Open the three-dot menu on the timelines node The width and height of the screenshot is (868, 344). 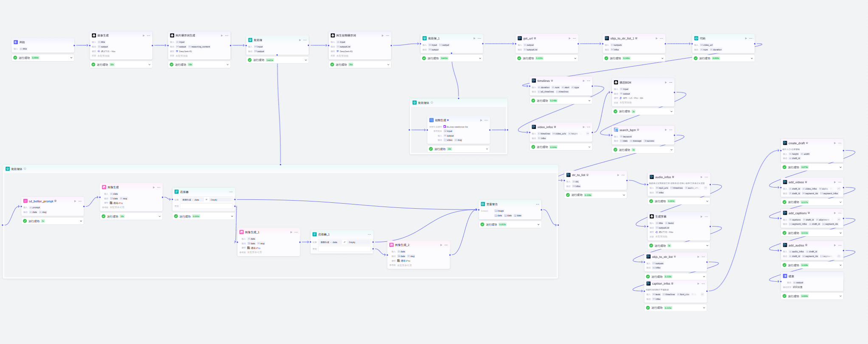(x=589, y=81)
